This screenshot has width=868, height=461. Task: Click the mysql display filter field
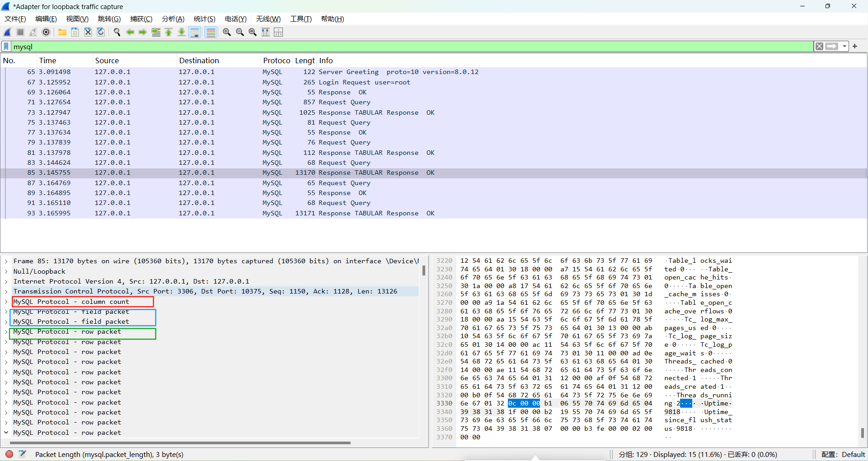click(x=412, y=47)
